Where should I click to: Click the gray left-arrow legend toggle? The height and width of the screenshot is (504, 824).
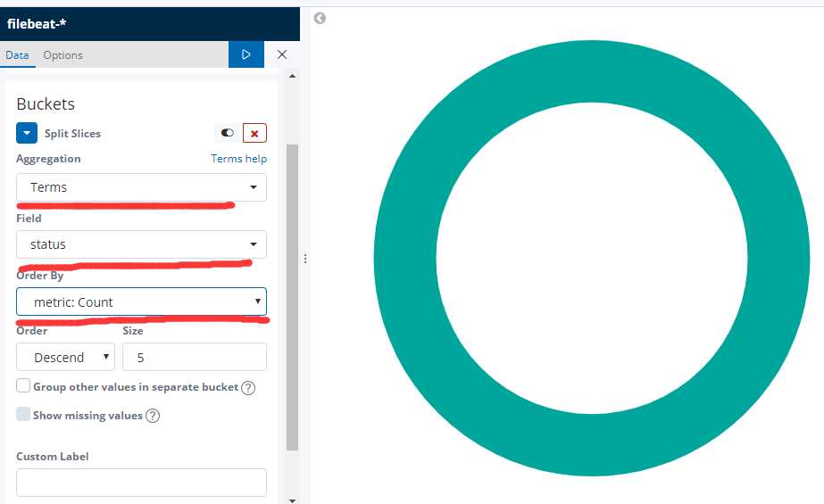[x=320, y=19]
